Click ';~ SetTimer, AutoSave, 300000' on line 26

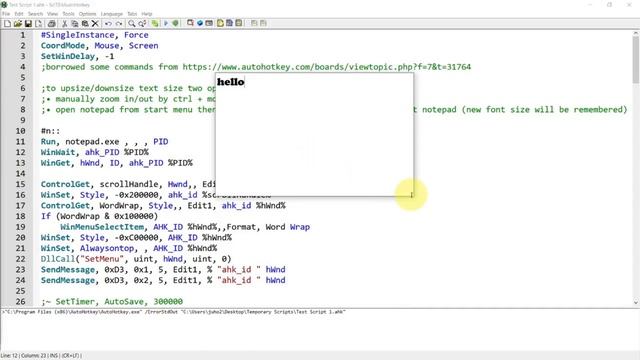pos(111,302)
